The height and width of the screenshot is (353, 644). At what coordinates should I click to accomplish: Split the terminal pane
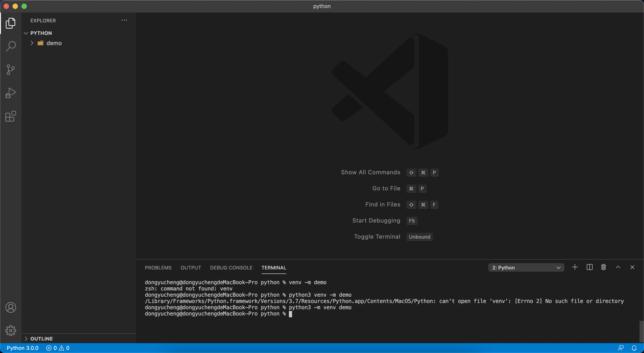coord(589,267)
